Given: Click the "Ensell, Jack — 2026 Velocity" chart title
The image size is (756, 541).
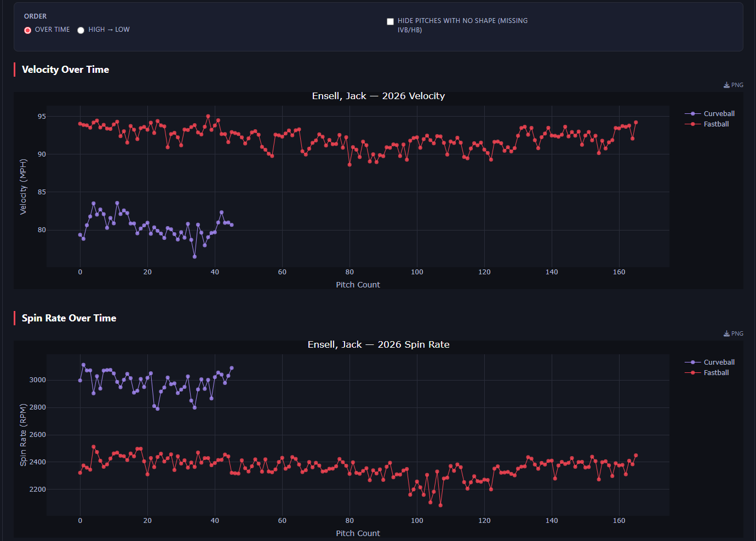Looking at the screenshot, I should point(379,96).
